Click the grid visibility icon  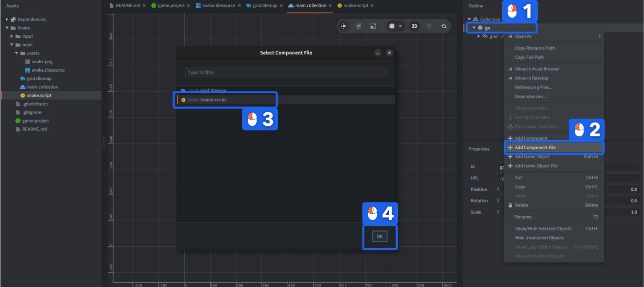tap(391, 26)
